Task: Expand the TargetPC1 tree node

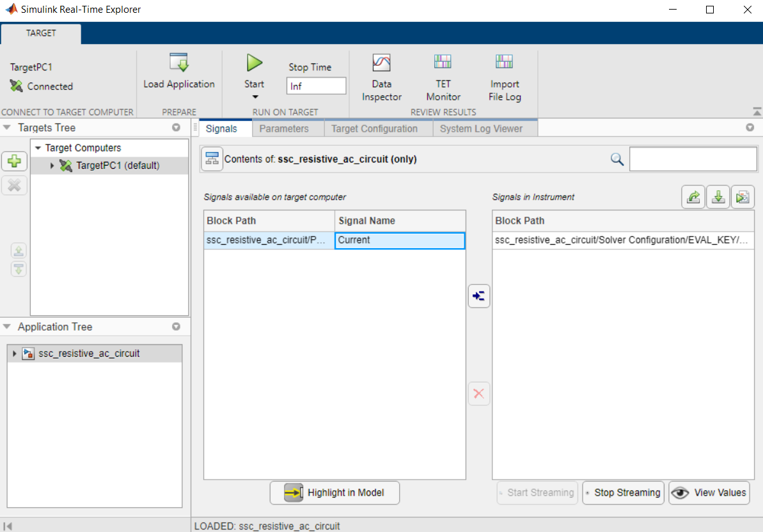Action: pyautogui.click(x=51, y=165)
